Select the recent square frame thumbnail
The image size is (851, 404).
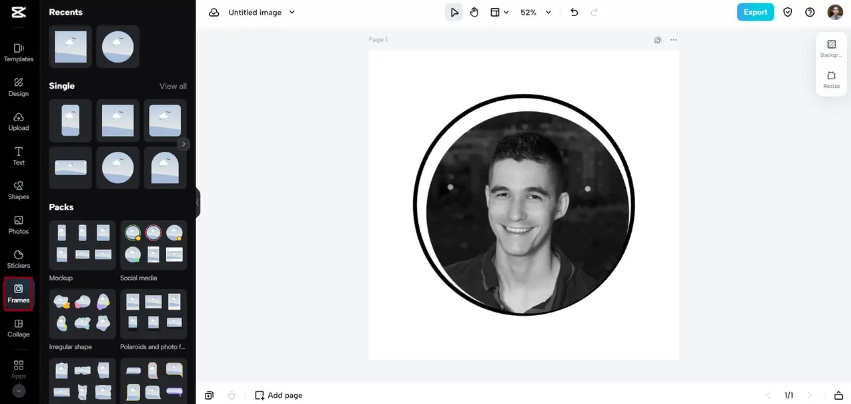(x=71, y=47)
